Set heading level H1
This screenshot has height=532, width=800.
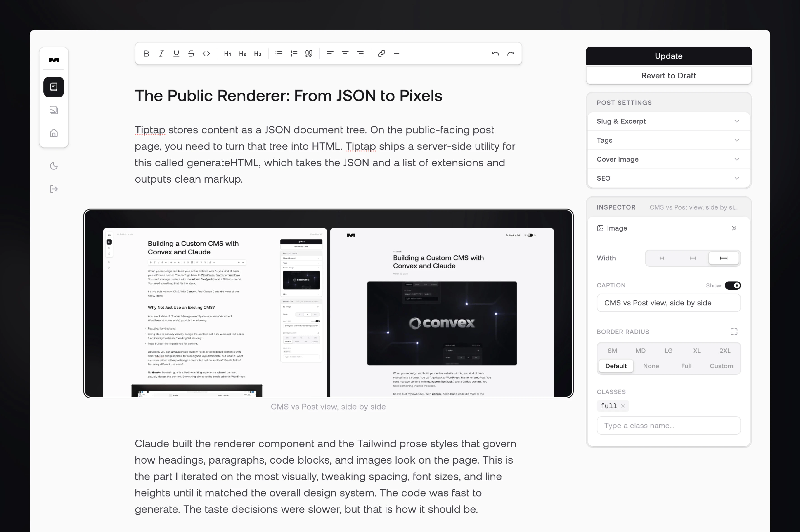tap(227, 54)
